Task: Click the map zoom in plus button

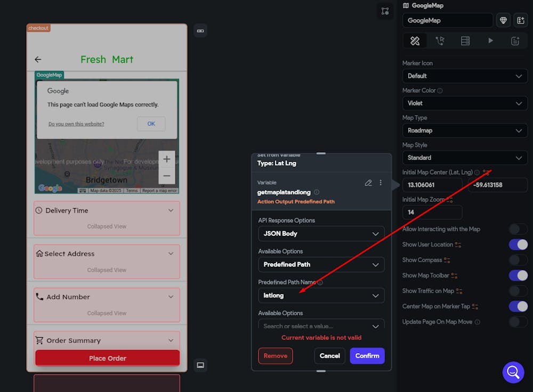Action: (166, 159)
